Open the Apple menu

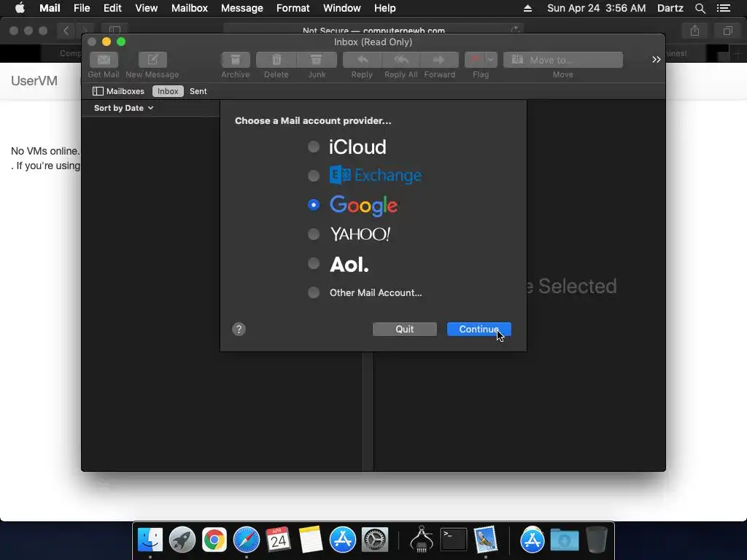(x=20, y=8)
